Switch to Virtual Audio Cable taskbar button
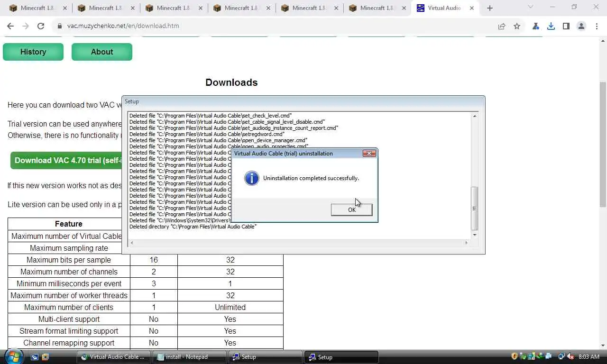The height and width of the screenshot is (364, 607). pos(114,357)
